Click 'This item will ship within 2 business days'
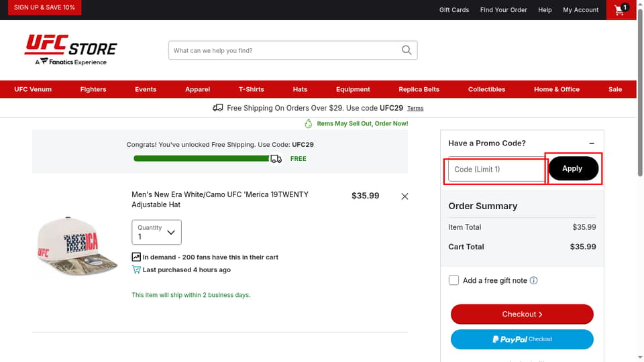 tap(191, 295)
